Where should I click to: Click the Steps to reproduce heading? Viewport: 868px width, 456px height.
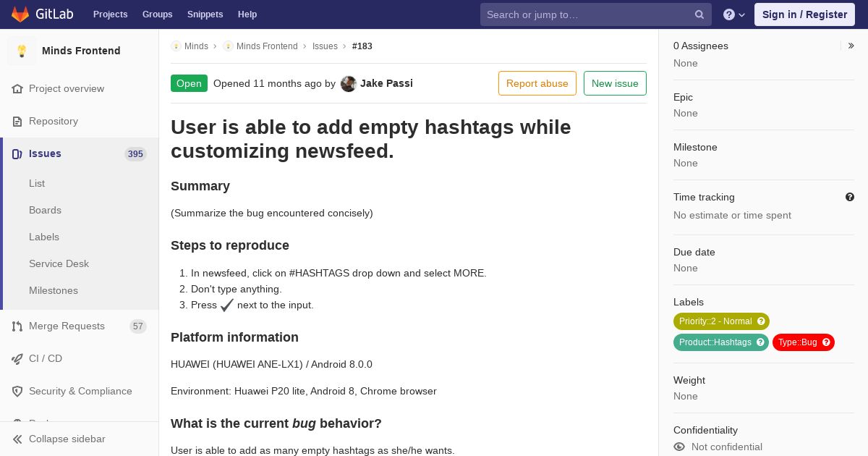(230, 245)
